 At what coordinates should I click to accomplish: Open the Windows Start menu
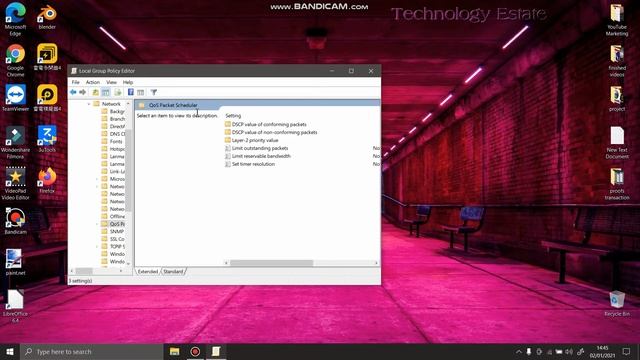click(10, 351)
